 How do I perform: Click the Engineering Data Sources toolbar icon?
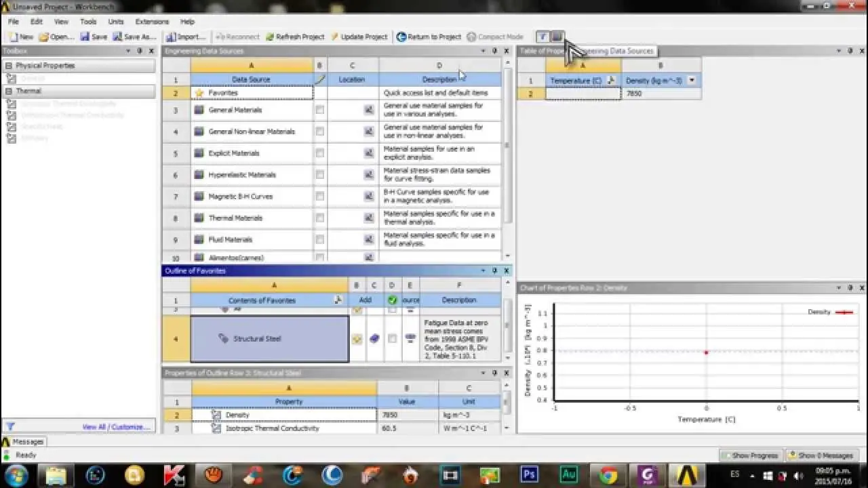point(557,37)
